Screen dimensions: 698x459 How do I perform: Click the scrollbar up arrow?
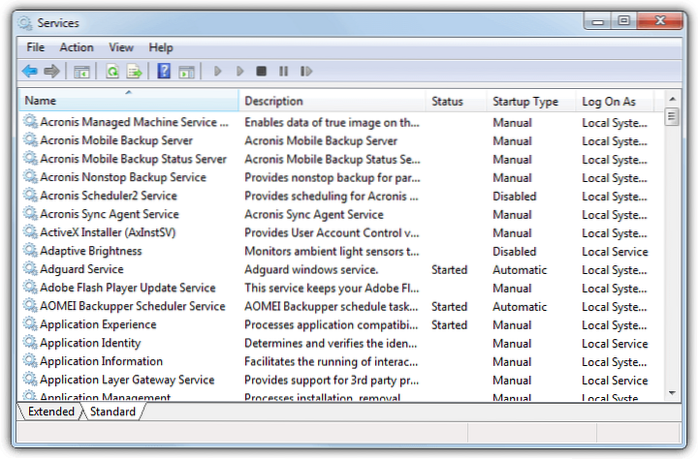pyautogui.click(x=672, y=98)
